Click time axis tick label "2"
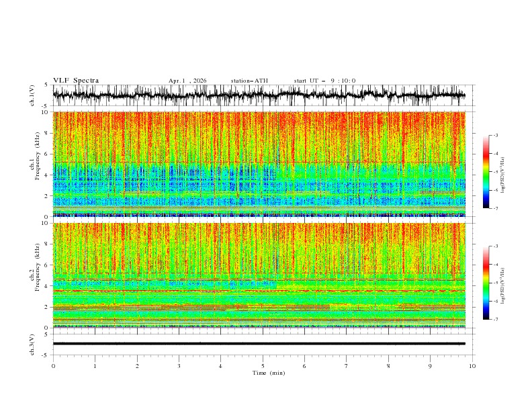 pos(137,366)
